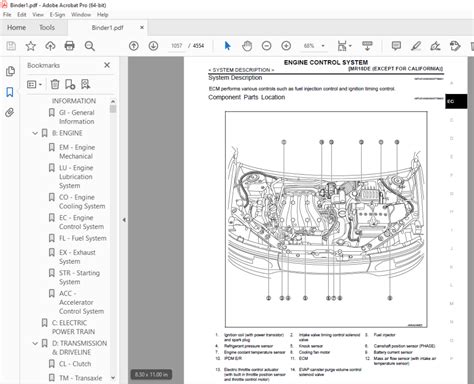Screen dimensions: 474x384
Task: Activate the Hand pan tool
Action: 247,46
